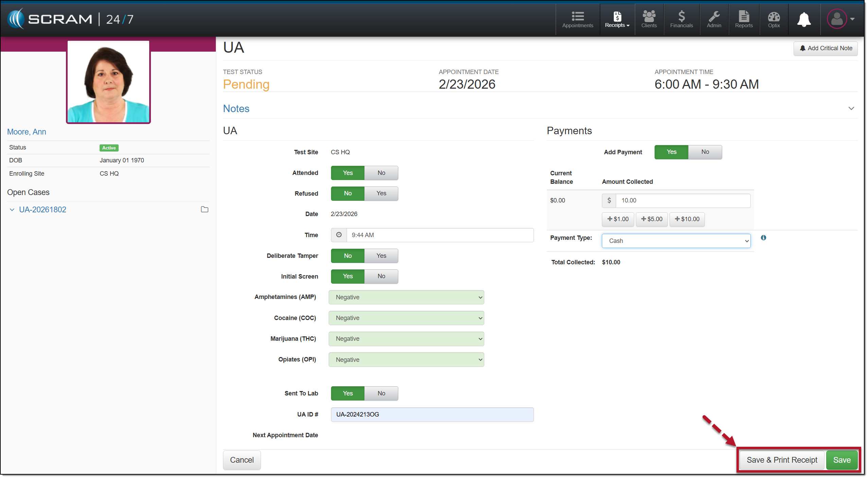The width and height of the screenshot is (868, 478).
Task: Click folder icon beside case UA-20261802
Action: pos(204,210)
